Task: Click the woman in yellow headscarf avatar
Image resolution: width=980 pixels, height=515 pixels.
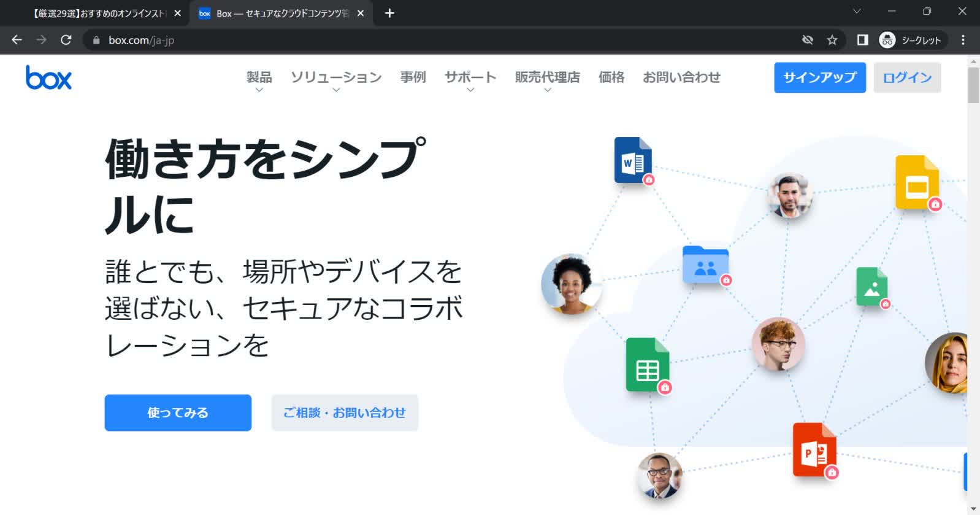Action: click(x=946, y=363)
